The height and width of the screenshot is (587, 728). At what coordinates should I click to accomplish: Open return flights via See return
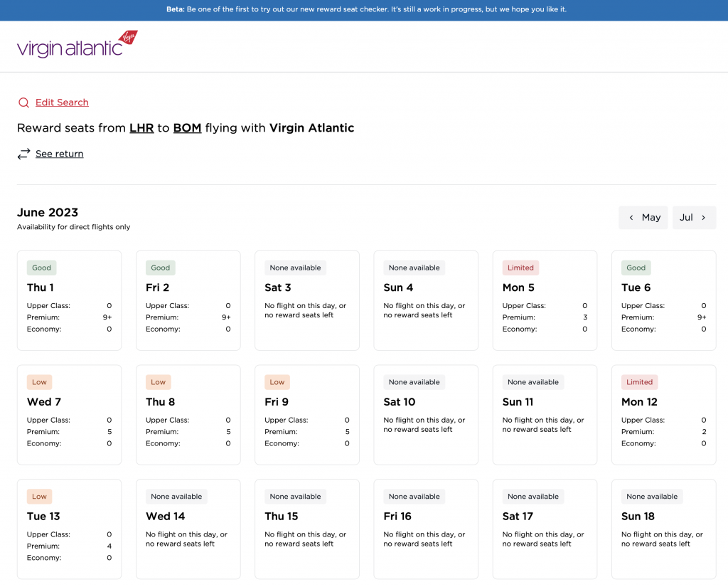point(60,154)
